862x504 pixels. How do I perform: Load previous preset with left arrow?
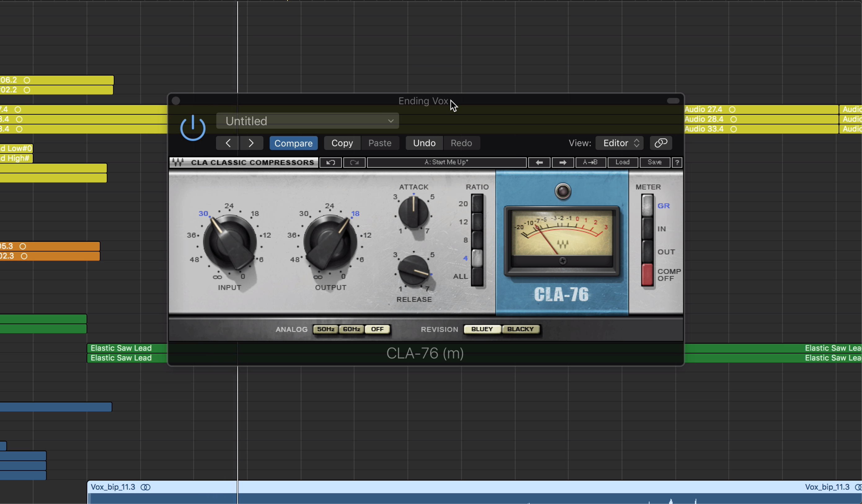pyautogui.click(x=539, y=162)
